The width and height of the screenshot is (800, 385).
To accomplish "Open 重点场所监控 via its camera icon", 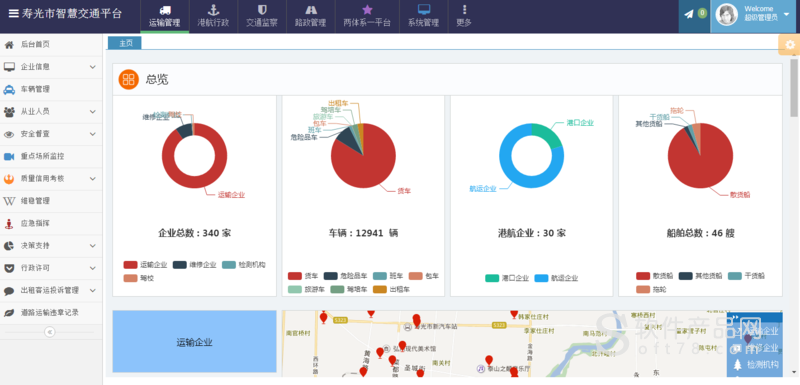I will (x=9, y=157).
